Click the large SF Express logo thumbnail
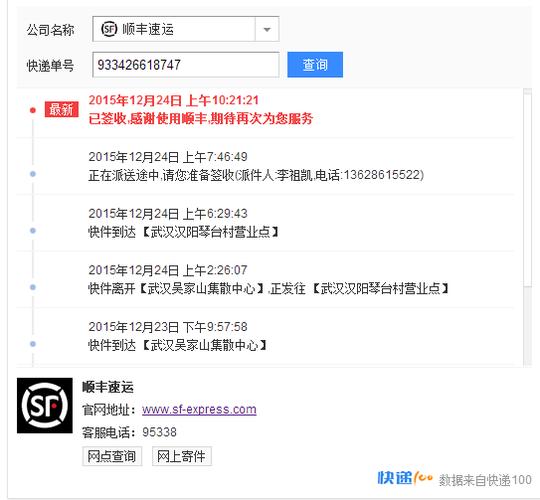This screenshot has width=540, height=500. (45, 405)
